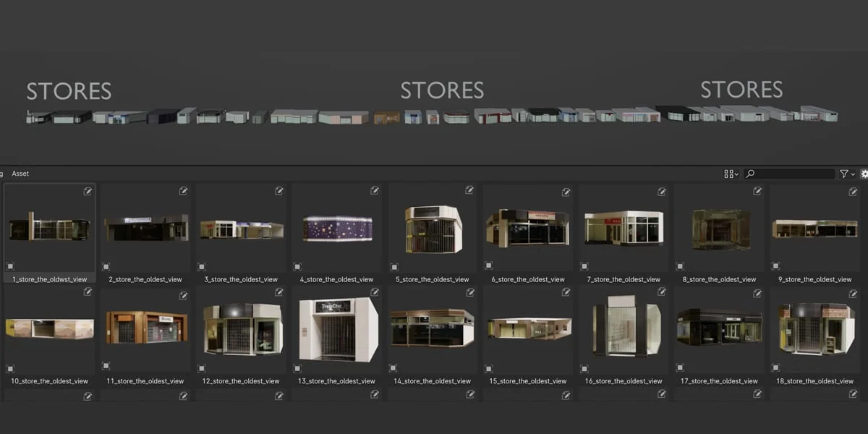The width and height of the screenshot is (868, 434).
Task: Click the 12_store_the_oldest_view label
Action: tap(241, 380)
